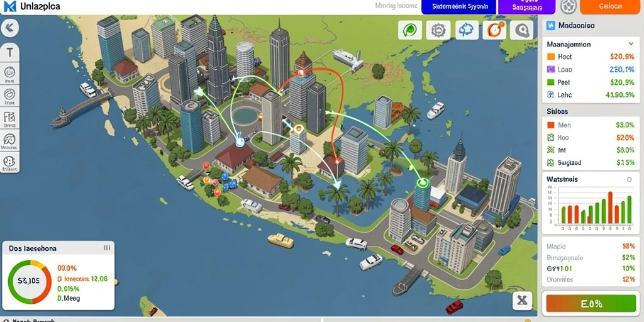Click the Watstnais panel circle option
Image resolution: width=644 pixels, height=322 pixels.
(629, 179)
